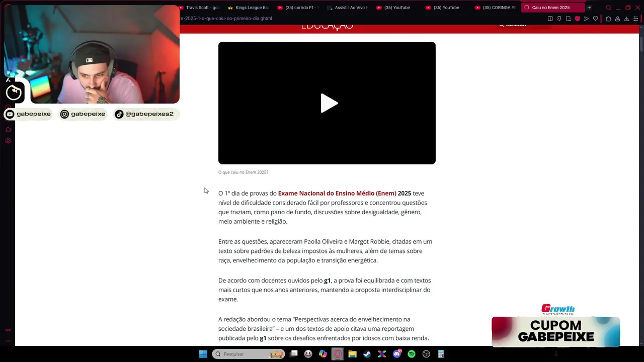Open the profile account icon
The height and width of the screenshot is (362, 644).
(617, 19)
